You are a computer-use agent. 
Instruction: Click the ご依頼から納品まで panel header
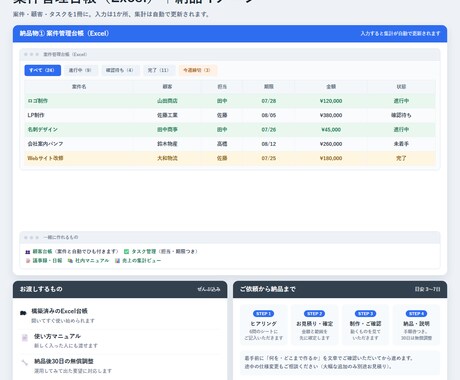[x=340, y=289]
